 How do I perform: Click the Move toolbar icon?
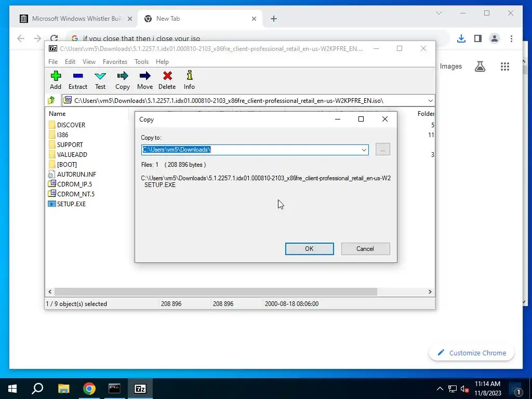(145, 80)
